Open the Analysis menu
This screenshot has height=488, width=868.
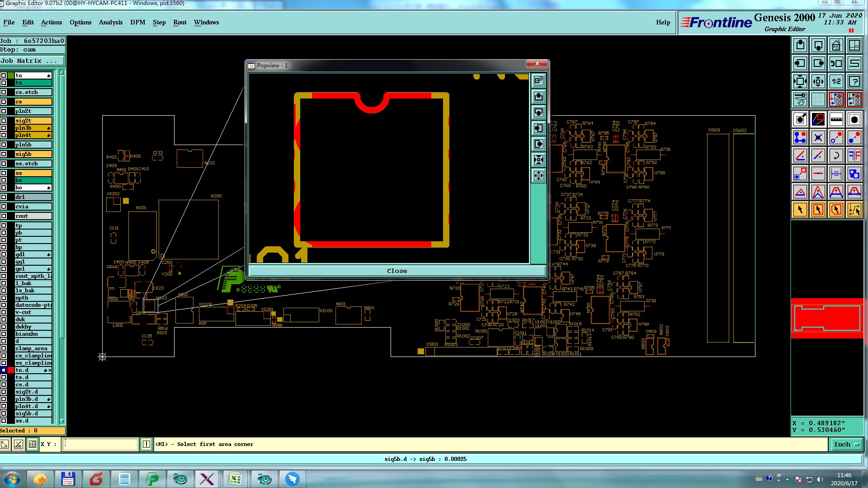click(110, 22)
